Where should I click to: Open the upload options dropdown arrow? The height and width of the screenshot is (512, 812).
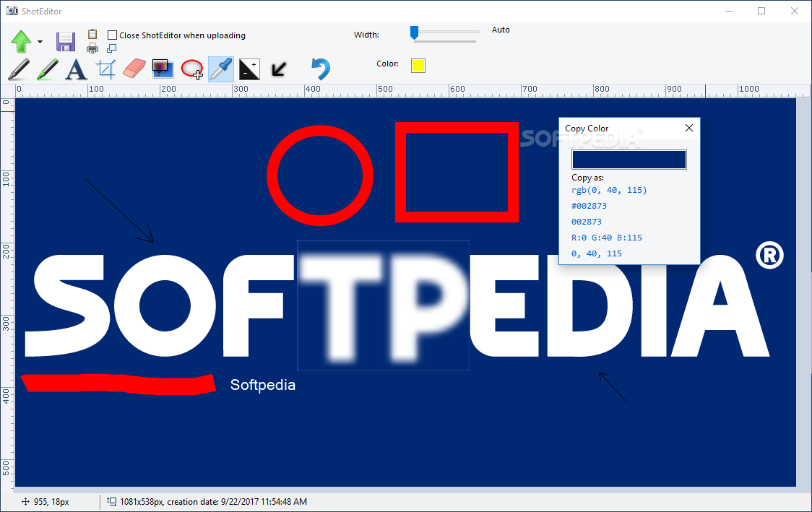coord(40,42)
